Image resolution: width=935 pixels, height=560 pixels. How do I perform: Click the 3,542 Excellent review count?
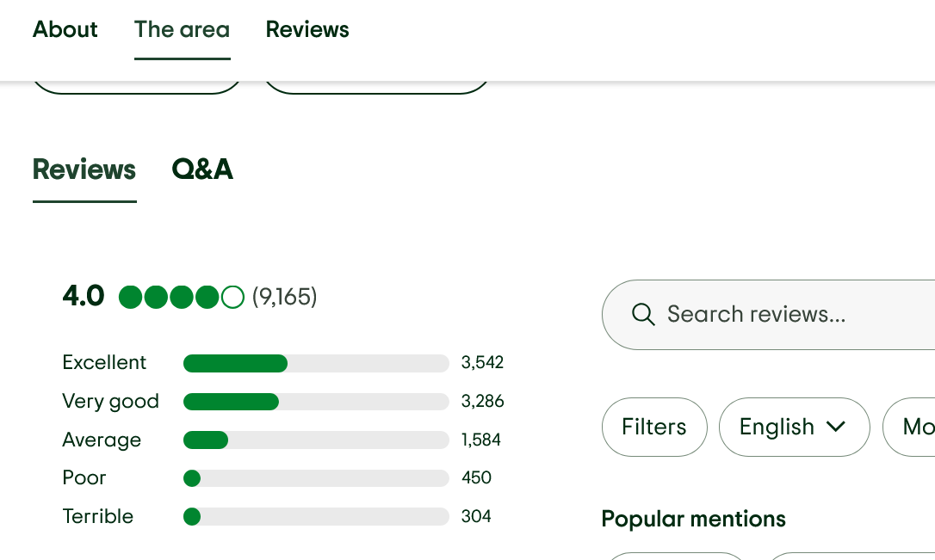(x=482, y=363)
